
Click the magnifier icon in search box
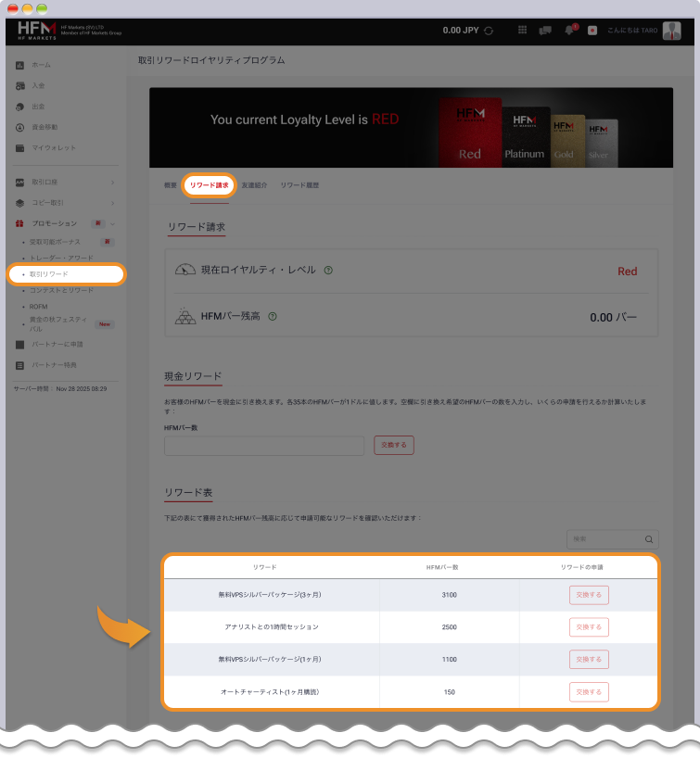[649, 539]
